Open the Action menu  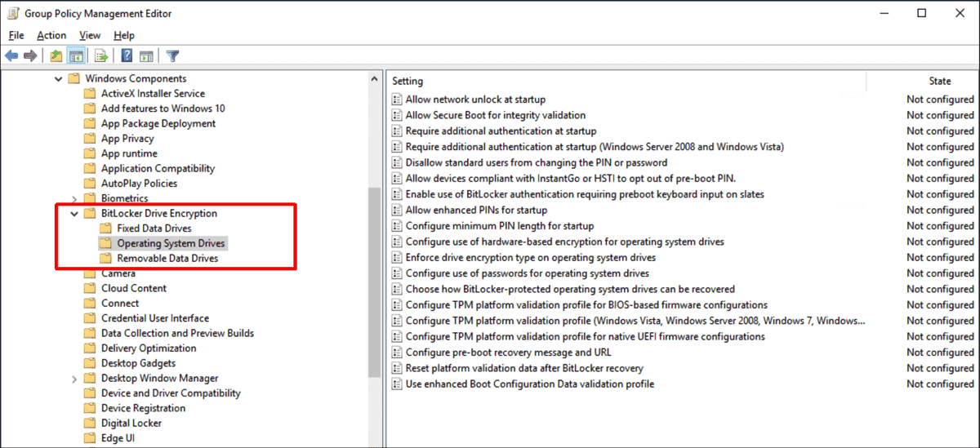(51, 35)
